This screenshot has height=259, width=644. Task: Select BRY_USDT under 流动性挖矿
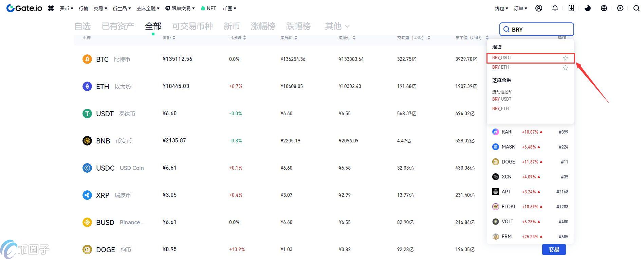click(x=502, y=99)
